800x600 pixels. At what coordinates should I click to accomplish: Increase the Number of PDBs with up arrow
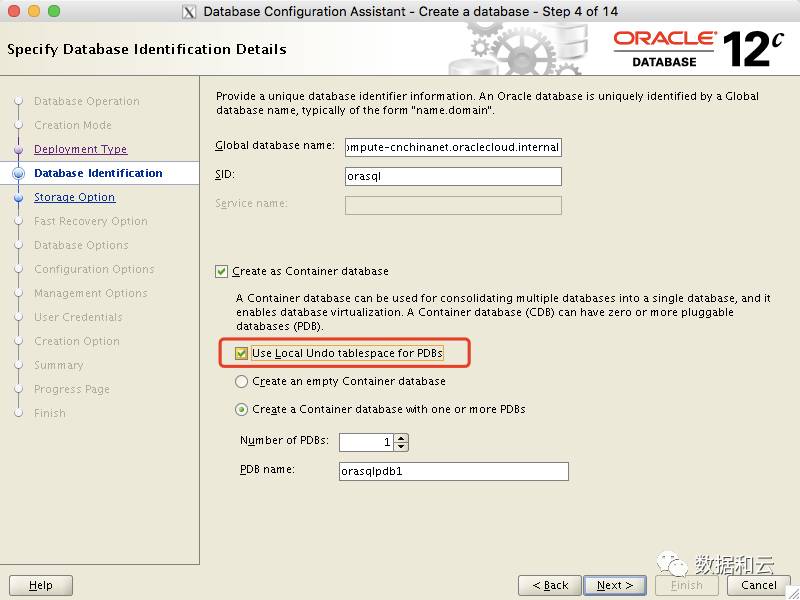402,438
